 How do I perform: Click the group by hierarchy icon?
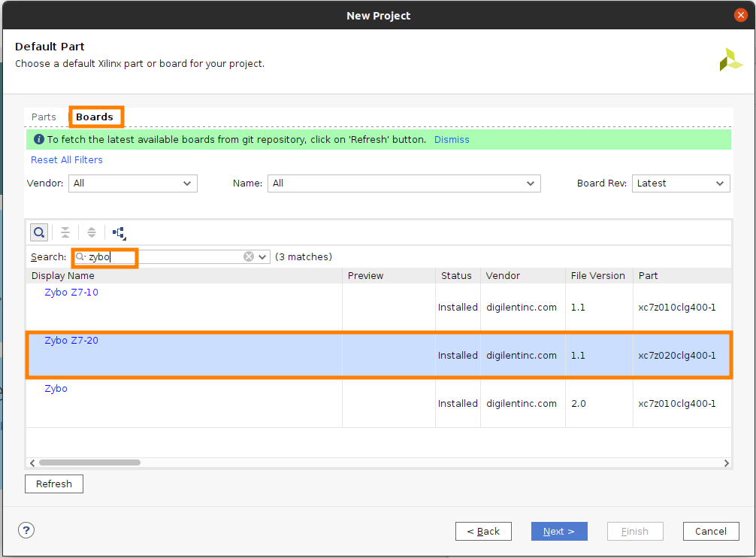click(x=119, y=233)
